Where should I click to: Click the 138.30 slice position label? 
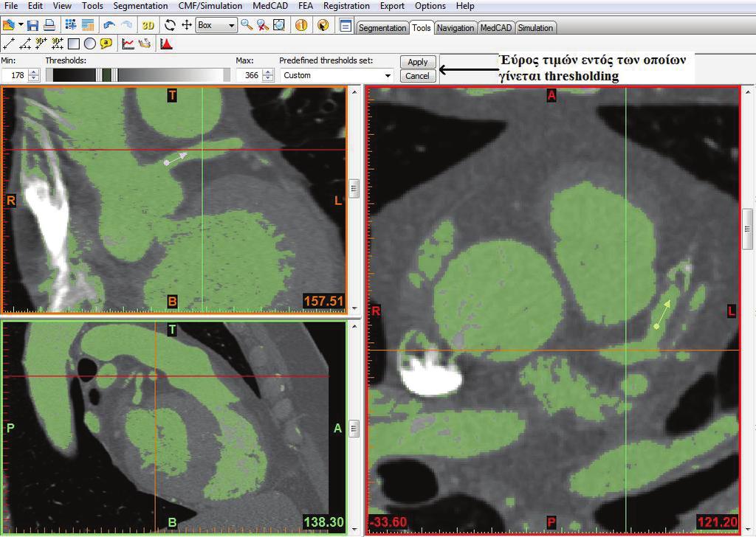[323, 522]
